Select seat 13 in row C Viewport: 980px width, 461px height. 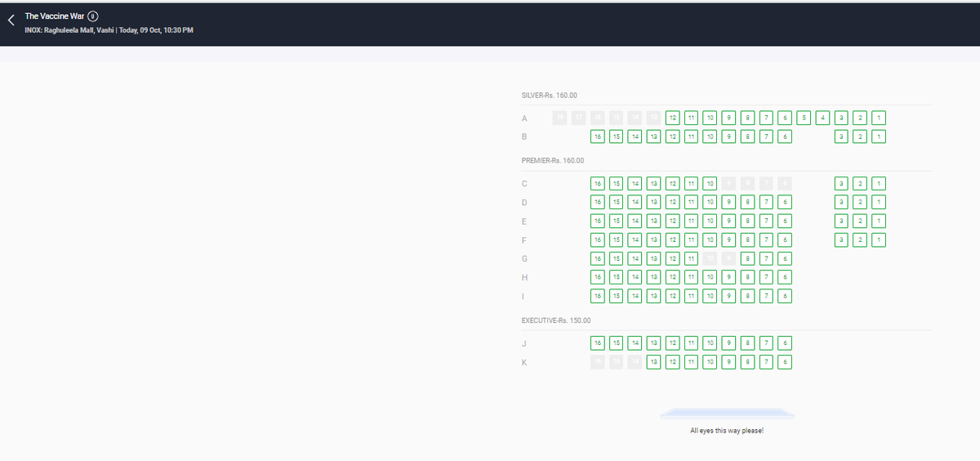(654, 183)
